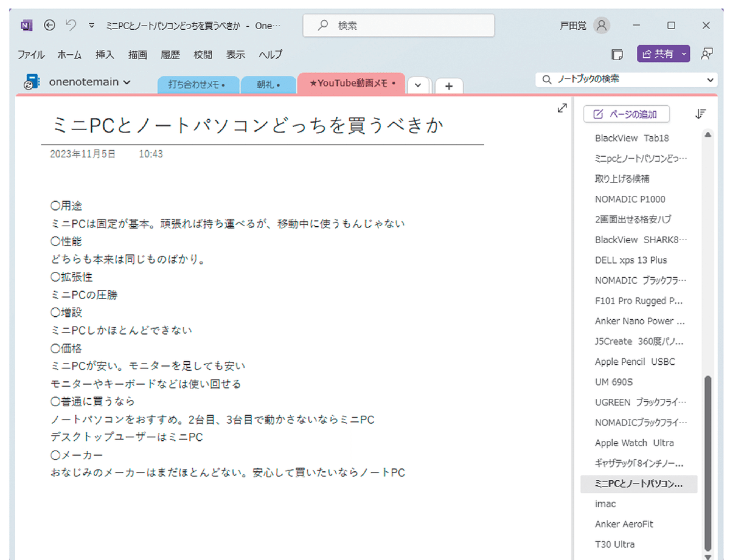Screen dimensions: 730x560
Task: Sort the page list with the sort icon
Action: tap(700, 114)
